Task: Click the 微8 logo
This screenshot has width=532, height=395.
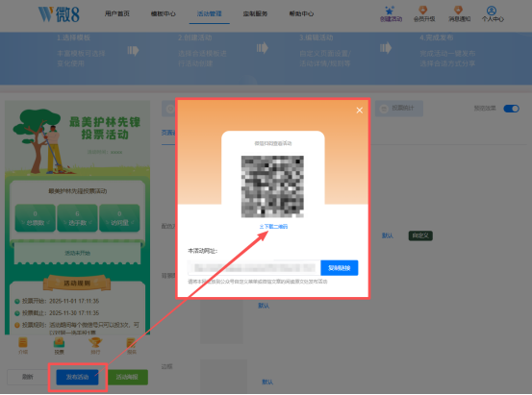Action: (x=59, y=13)
